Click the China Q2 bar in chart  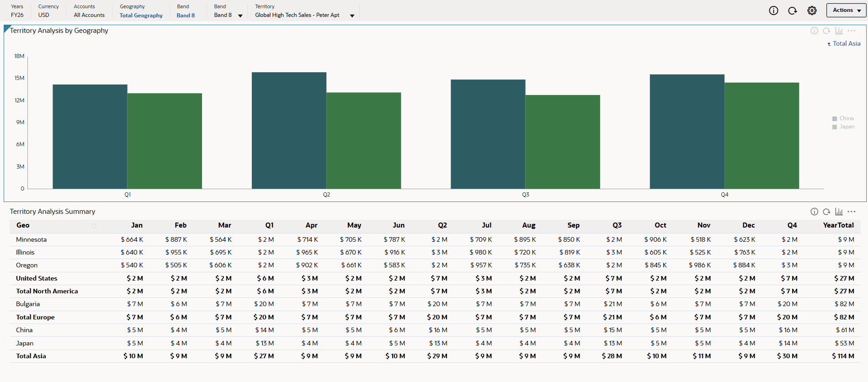[x=289, y=130]
